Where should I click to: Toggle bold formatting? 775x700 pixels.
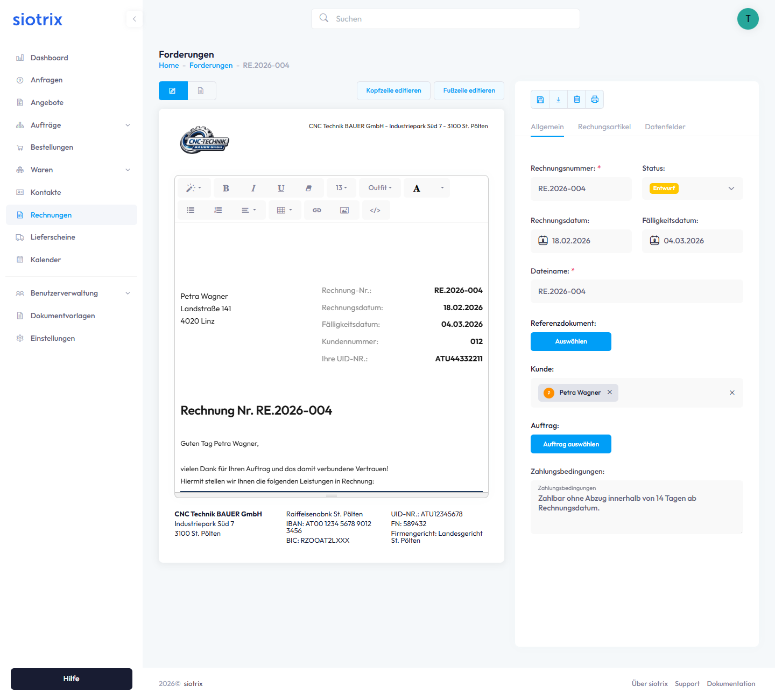click(226, 188)
